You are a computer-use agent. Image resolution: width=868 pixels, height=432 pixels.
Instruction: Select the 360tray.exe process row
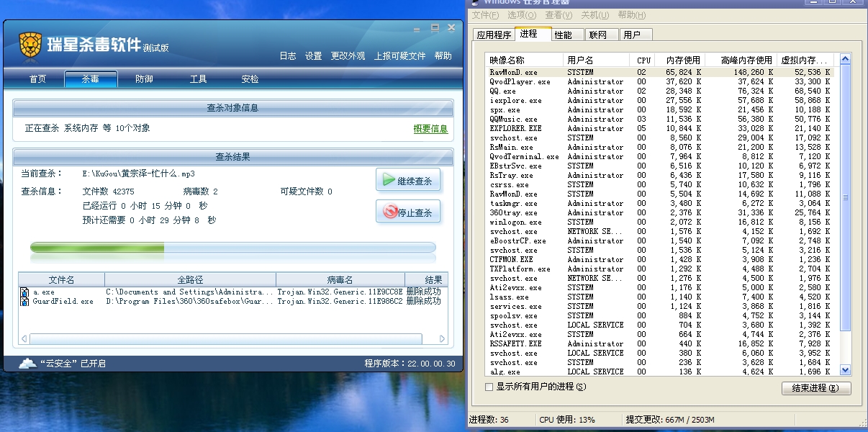click(660, 213)
